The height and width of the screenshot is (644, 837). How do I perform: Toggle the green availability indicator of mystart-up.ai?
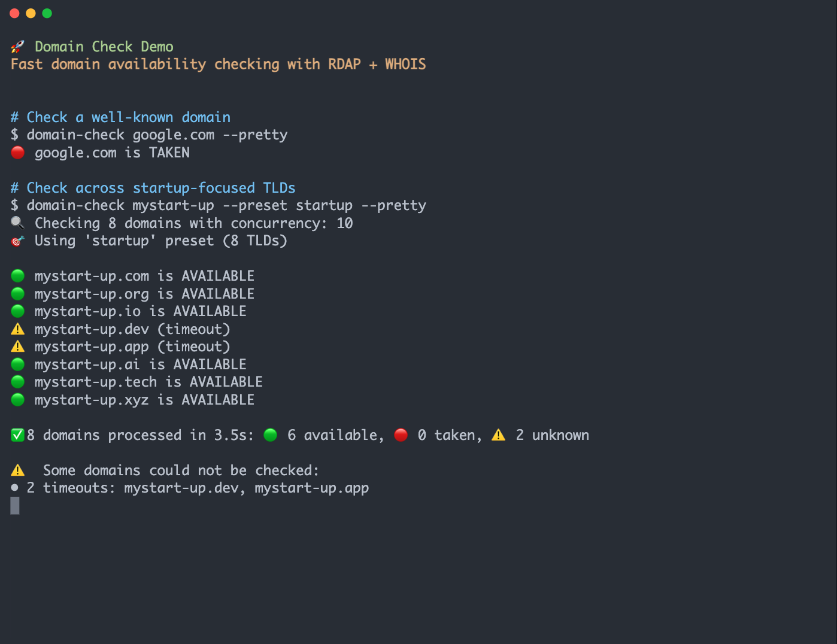click(17, 364)
